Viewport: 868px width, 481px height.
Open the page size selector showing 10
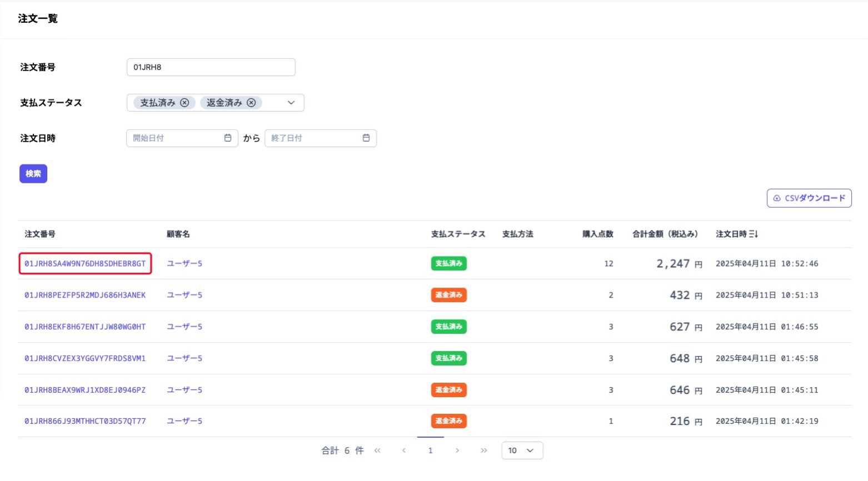pyautogui.click(x=521, y=450)
